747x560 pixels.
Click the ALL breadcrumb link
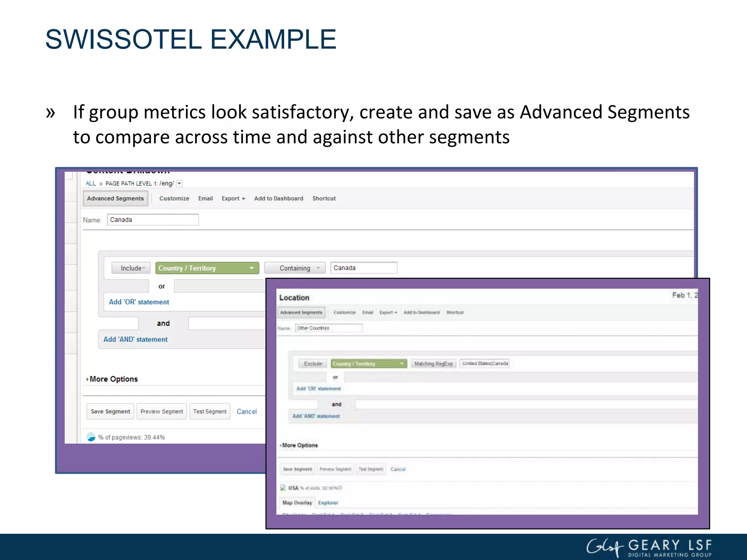90,183
